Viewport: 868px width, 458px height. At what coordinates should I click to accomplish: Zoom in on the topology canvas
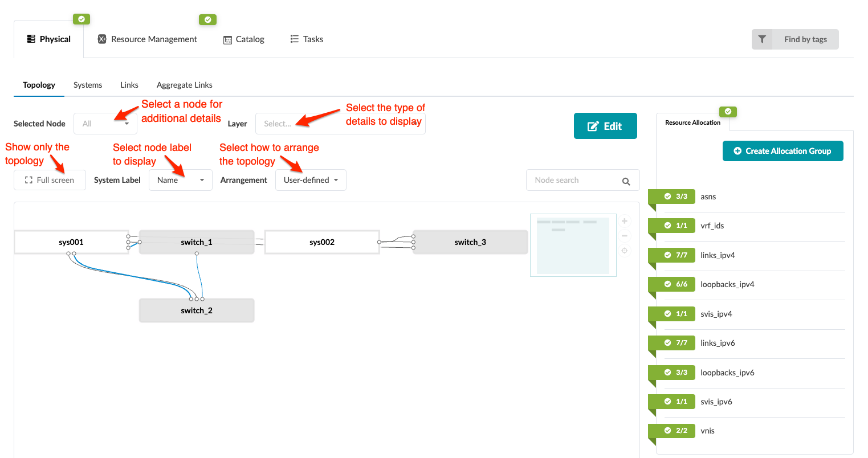click(x=625, y=221)
